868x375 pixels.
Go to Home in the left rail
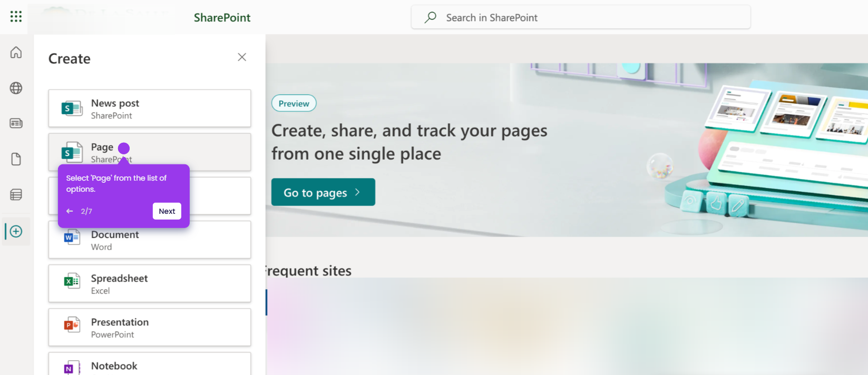16,52
